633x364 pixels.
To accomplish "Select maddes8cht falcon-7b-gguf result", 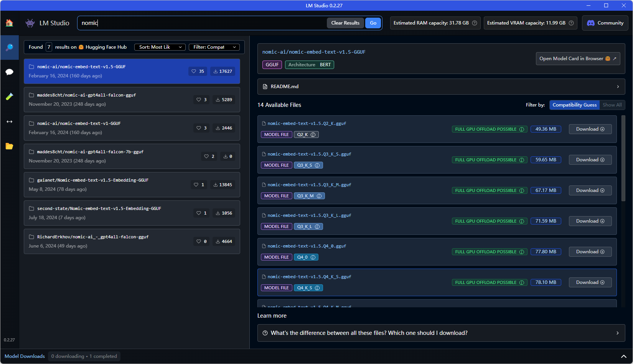I will (132, 156).
